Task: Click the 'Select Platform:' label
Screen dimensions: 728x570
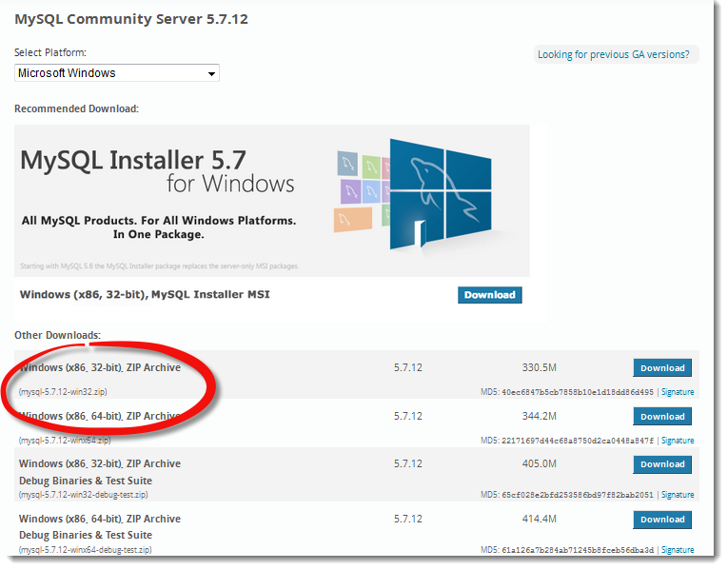Action: tap(50, 52)
